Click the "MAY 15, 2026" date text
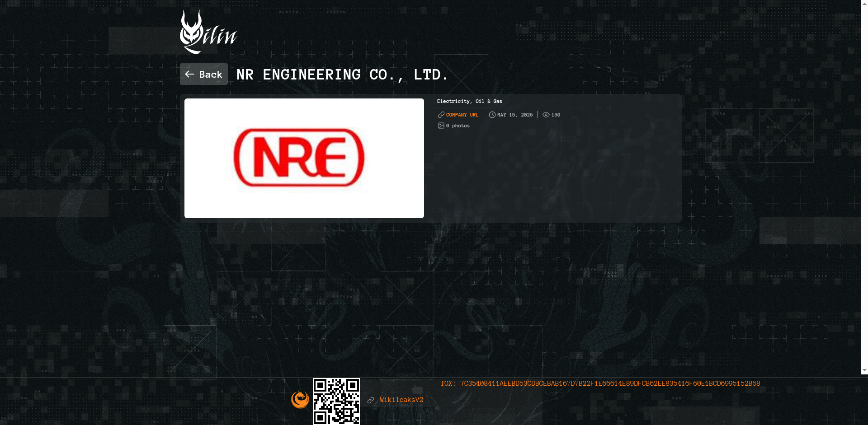Image resolution: width=868 pixels, height=425 pixels. pyautogui.click(x=515, y=115)
